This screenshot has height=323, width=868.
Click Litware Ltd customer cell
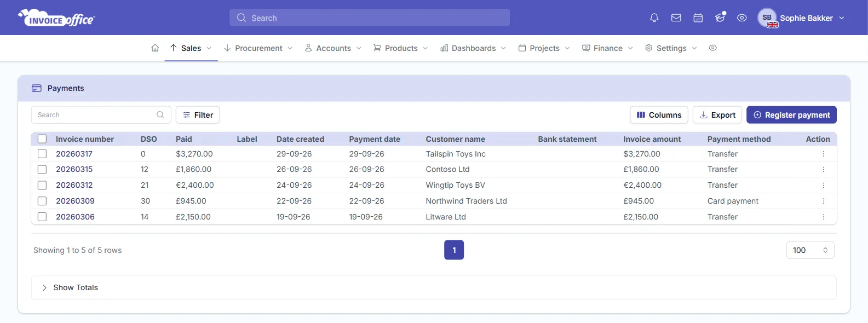click(x=446, y=217)
